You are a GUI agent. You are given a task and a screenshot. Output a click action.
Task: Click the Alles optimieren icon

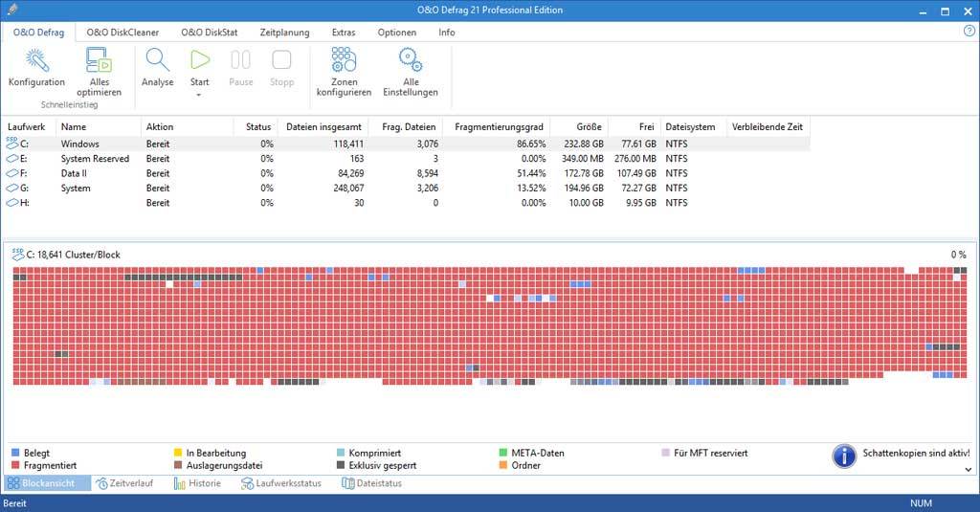pyautogui.click(x=99, y=60)
